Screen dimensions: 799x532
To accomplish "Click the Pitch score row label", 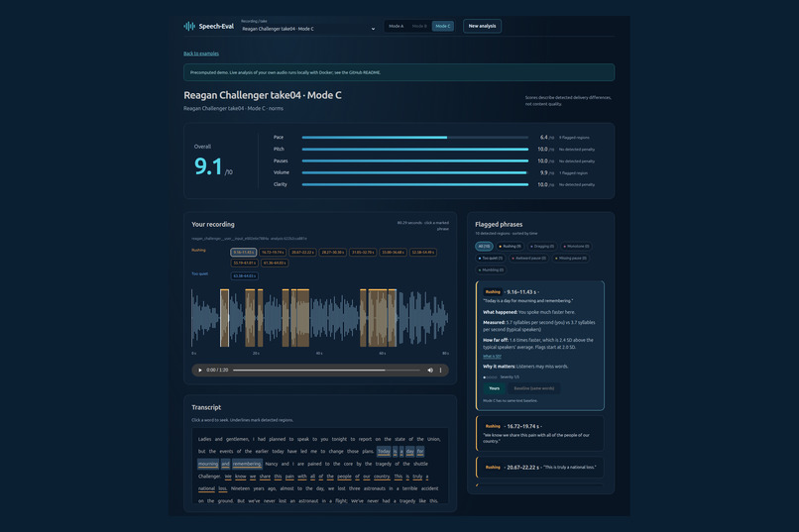I will click(279, 150).
